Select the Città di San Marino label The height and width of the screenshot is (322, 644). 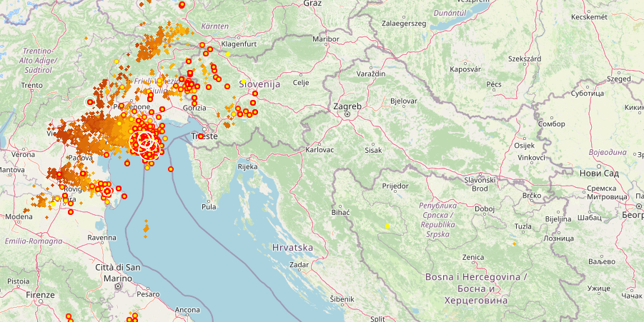(118, 273)
